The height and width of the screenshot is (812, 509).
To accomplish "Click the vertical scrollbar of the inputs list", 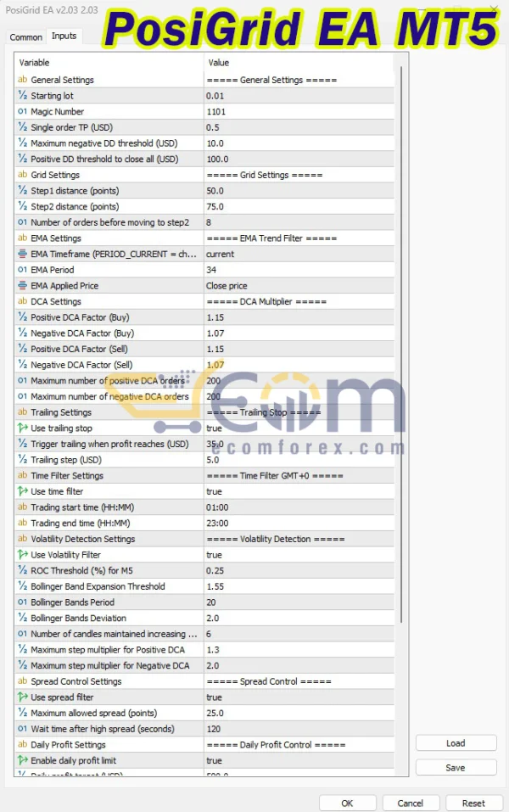I will [402, 339].
